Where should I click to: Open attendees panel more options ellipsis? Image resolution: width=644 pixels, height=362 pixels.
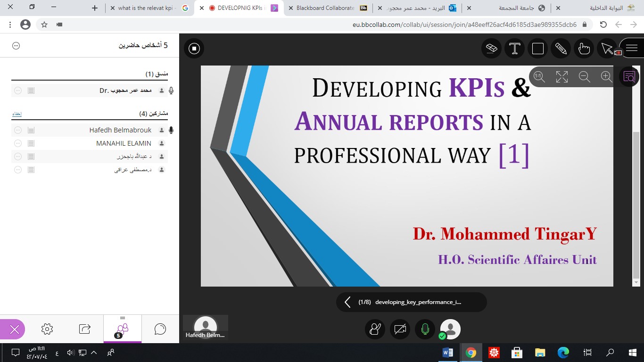coord(16,46)
